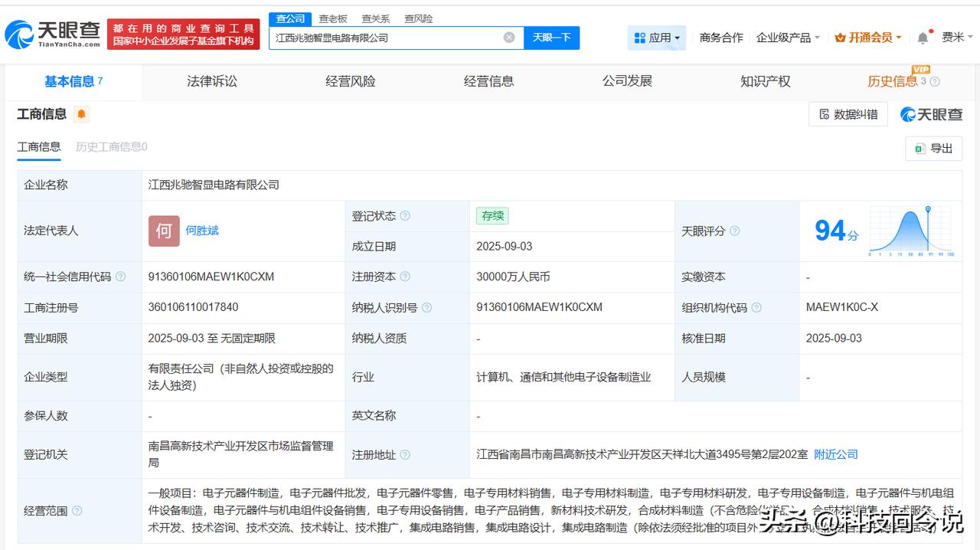This screenshot has width=980, height=550.
Task: Open legal representative 何胜斌 link
Action: click(202, 231)
